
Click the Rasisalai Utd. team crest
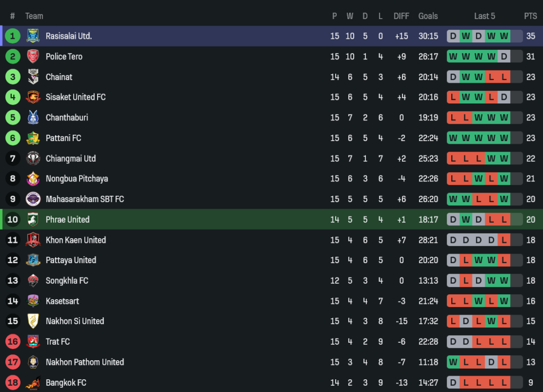(33, 36)
